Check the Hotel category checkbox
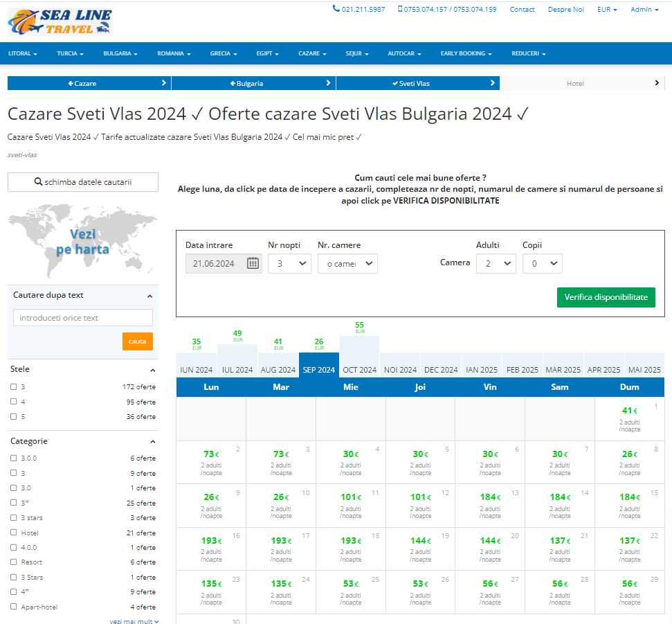The height and width of the screenshot is (624, 672). (14, 532)
